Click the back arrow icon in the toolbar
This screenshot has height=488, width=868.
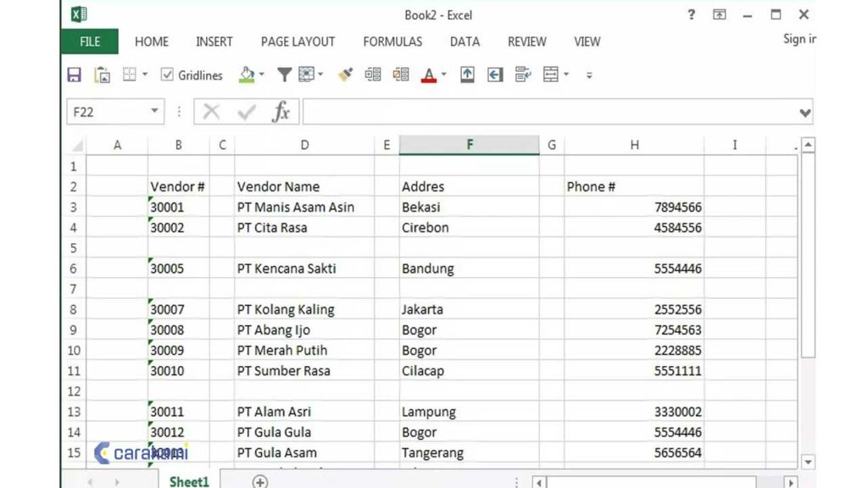pyautogui.click(x=494, y=75)
